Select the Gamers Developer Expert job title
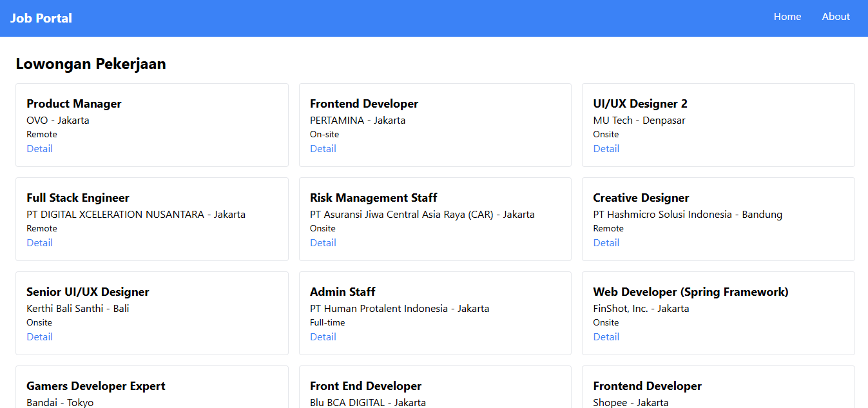 [95, 386]
